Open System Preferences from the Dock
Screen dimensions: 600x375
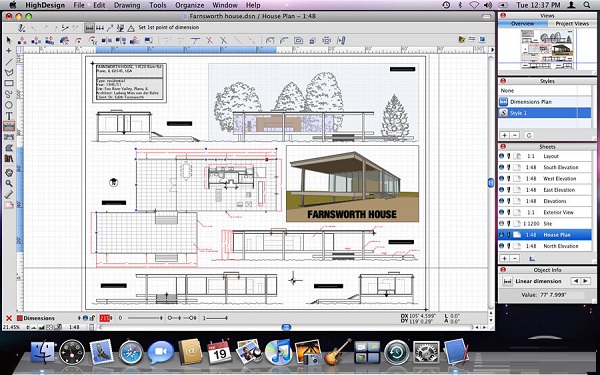click(x=426, y=352)
